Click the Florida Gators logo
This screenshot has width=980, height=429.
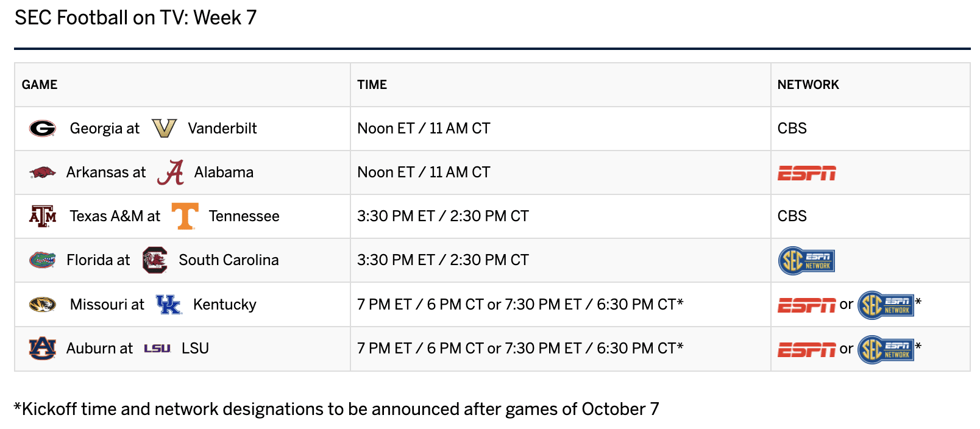coord(42,260)
